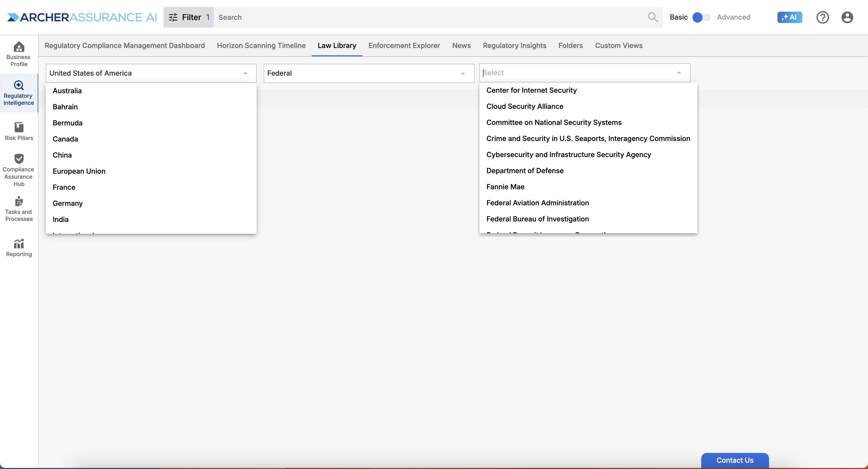This screenshot has height=469, width=868.
Task: Open the user account profile icon
Action: 847,17
